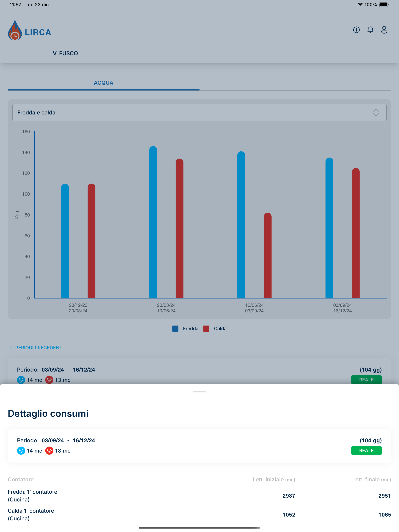The image size is (399, 532).
Task: Select the Fredda bar for 10/06/24 - 03/09/24
Action: [241, 225]
